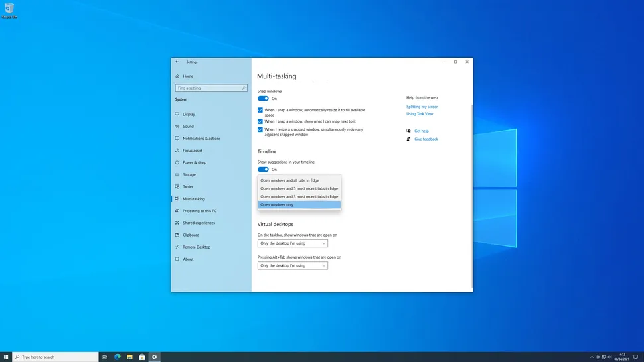Click the Get help link
The image size is (644, 362).
point(422,131)
